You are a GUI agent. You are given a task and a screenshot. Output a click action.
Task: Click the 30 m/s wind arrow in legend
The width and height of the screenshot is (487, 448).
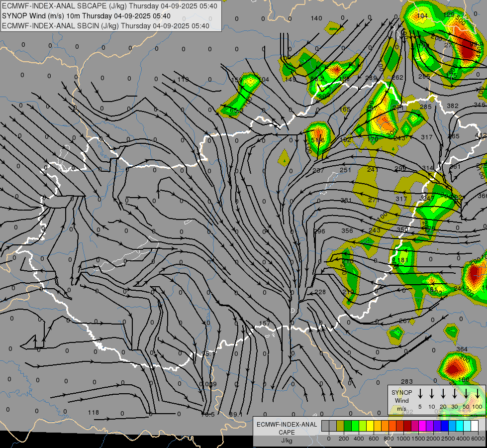(x=455, y=393)
